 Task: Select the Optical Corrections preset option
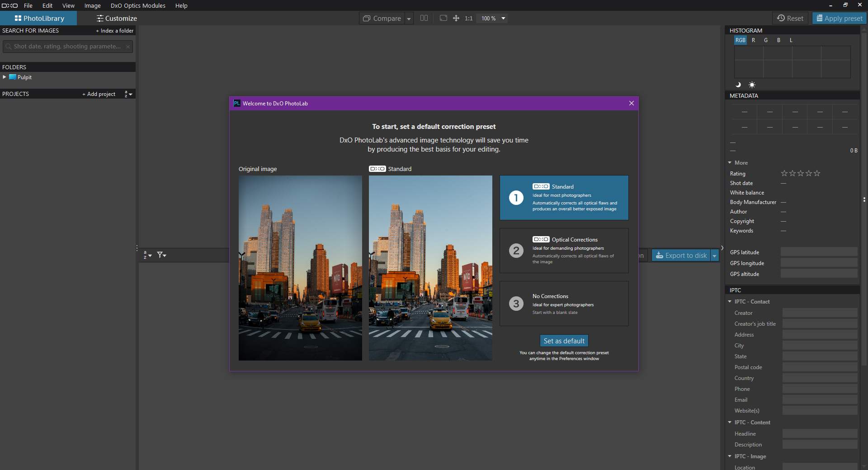pyautogui.click(x=564, y=251)
